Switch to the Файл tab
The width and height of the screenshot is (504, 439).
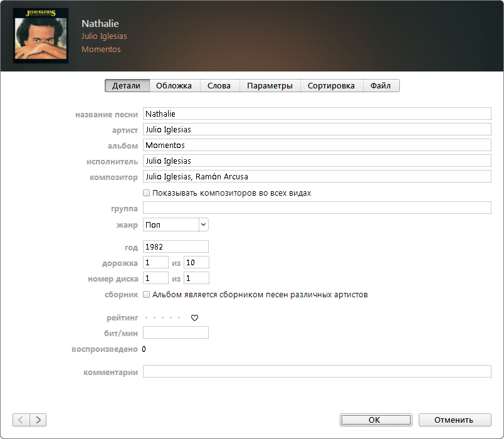click(x=381, y=86)
